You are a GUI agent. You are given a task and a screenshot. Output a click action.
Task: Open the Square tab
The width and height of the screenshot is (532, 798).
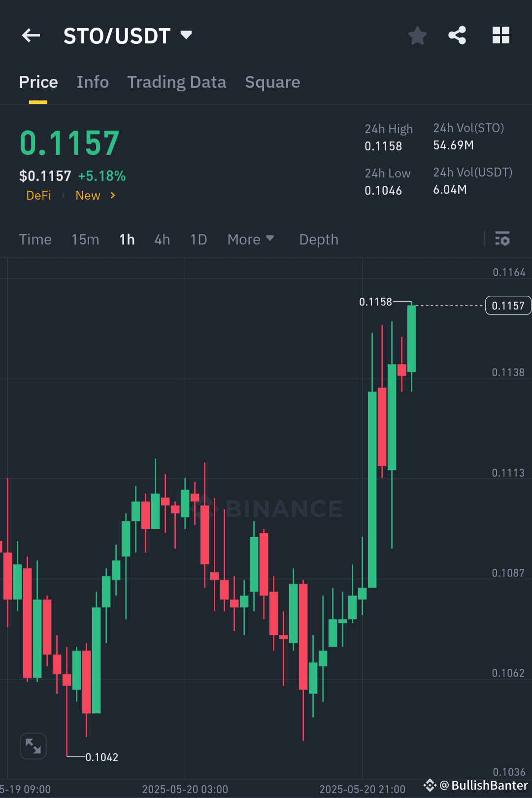[x=272, y=82]
